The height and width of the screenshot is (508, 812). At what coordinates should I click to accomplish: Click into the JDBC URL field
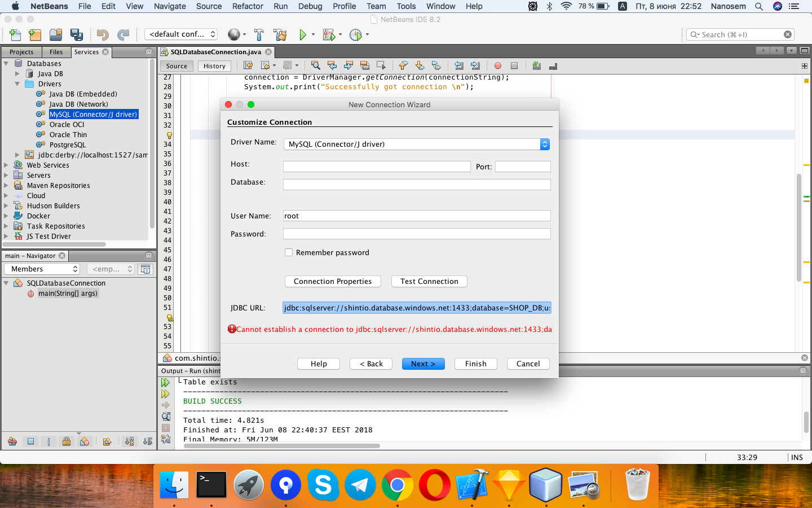point(417,308)
